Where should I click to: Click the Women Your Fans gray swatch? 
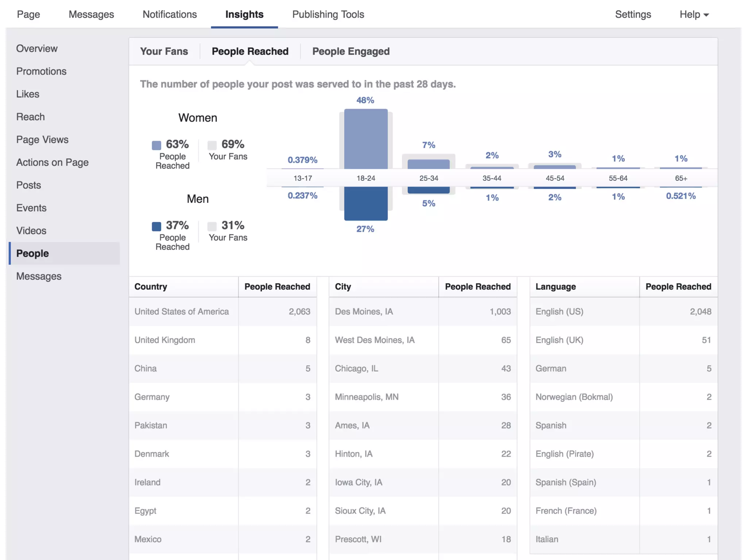coord(212,145)
